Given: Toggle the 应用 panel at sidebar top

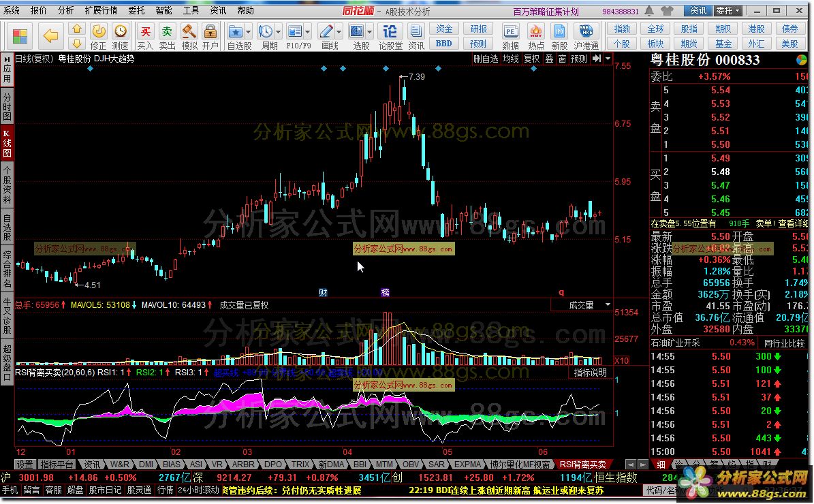Looking at the screenshot, I should point(7,69).
